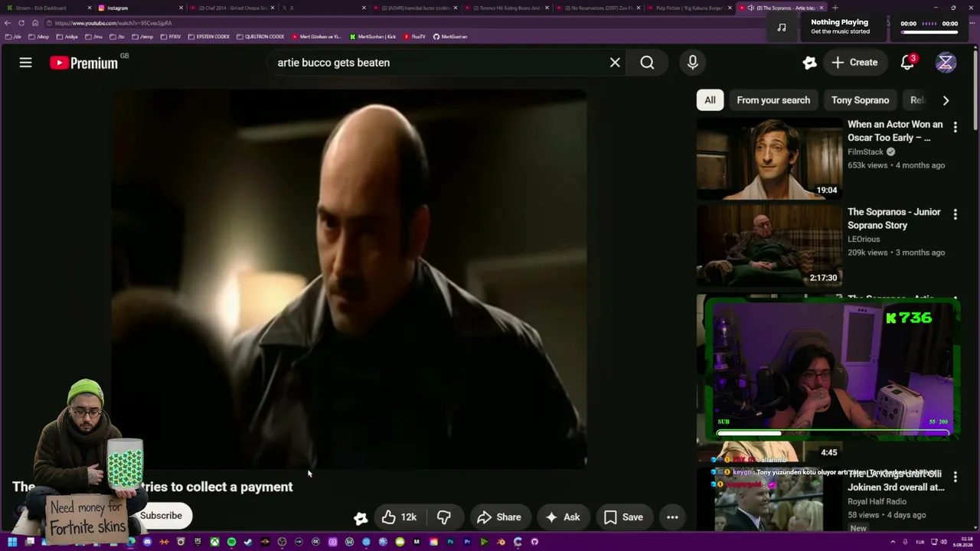Select the Tony Soprano chip

(860, 100)
